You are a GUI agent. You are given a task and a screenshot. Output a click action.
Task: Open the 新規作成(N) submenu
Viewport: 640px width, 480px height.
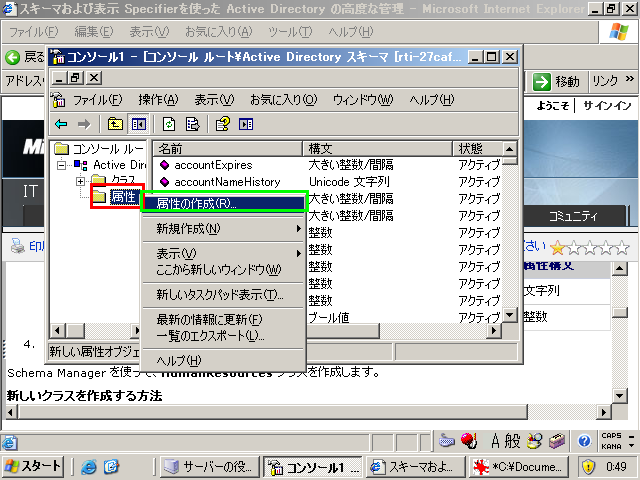223,229
